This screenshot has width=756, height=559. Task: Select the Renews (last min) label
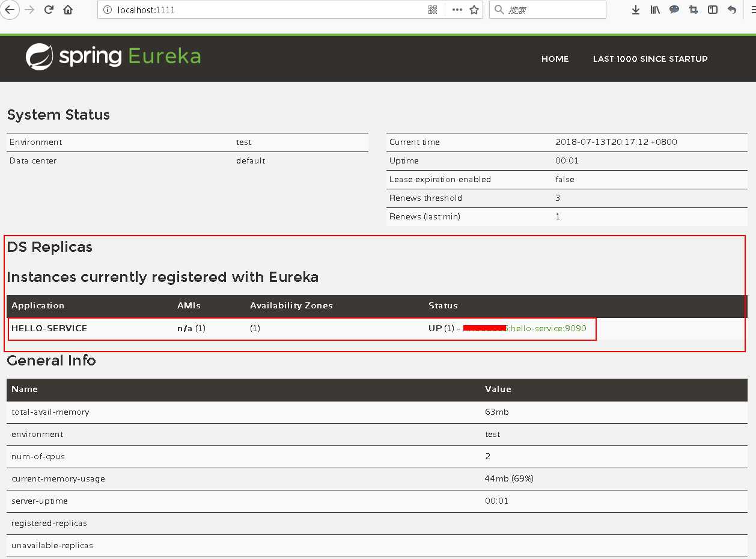click(425, 217)
